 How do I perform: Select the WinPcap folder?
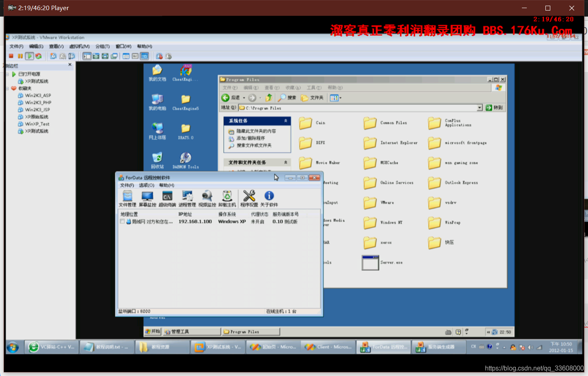444,223
